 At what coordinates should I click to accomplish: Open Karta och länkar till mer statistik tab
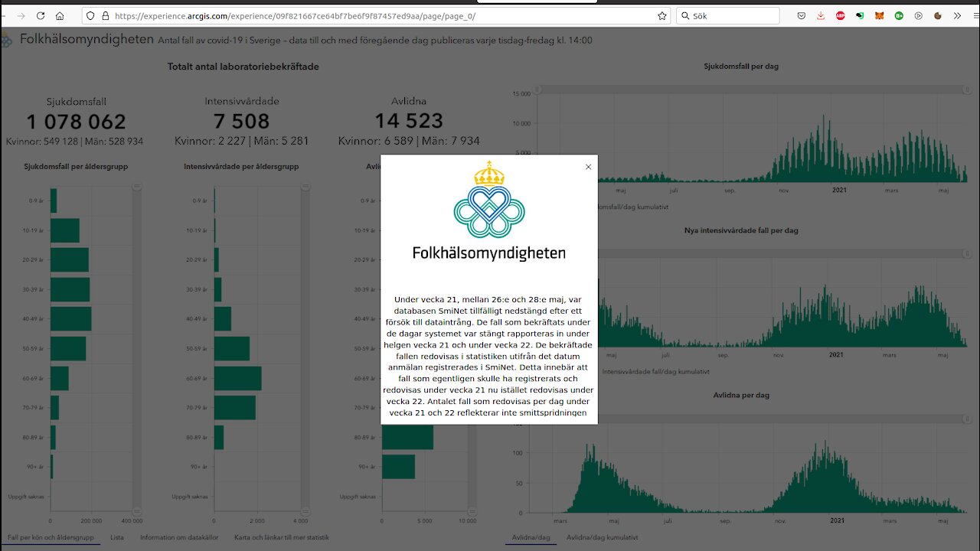282,537
